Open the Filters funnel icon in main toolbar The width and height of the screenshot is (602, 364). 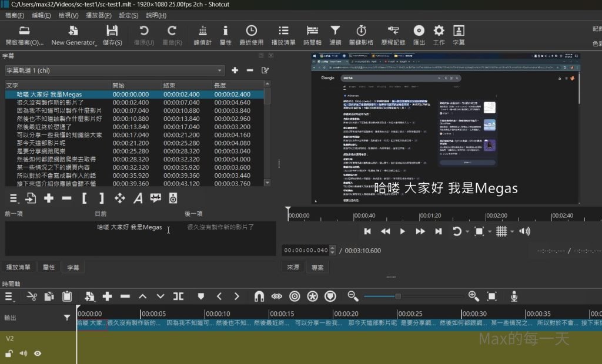point(335,31)
